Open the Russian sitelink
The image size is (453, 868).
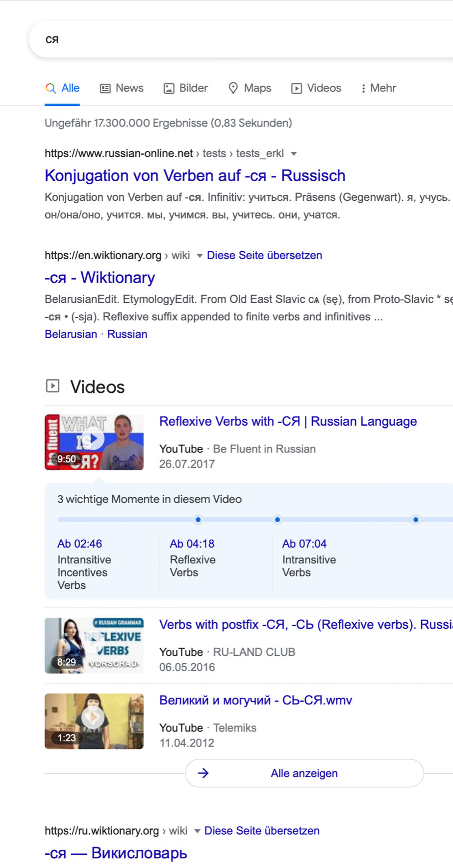point(127,334)
